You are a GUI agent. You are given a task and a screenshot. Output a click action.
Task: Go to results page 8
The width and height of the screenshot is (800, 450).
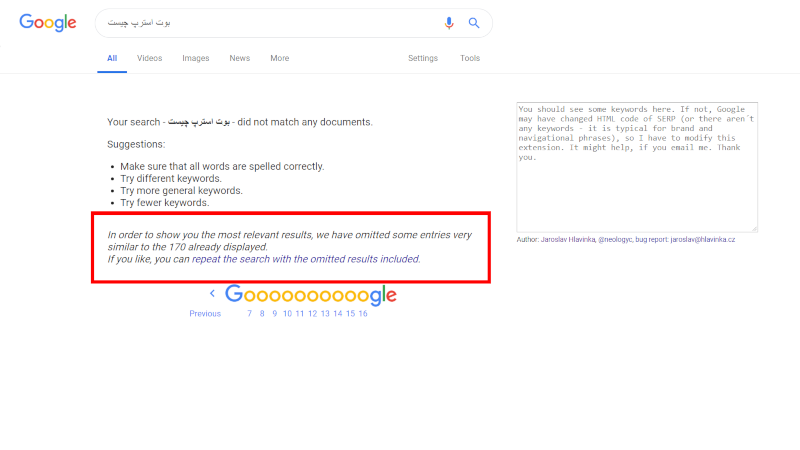pos(262,314)
